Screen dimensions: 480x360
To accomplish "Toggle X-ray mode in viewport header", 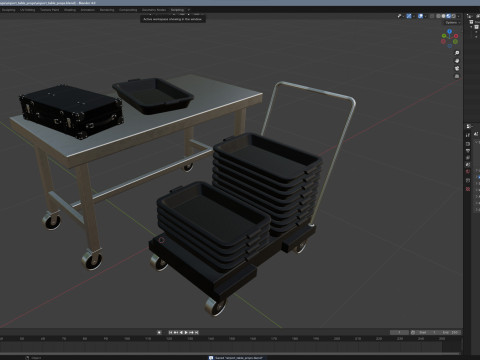I will click(x=432, y=16).
